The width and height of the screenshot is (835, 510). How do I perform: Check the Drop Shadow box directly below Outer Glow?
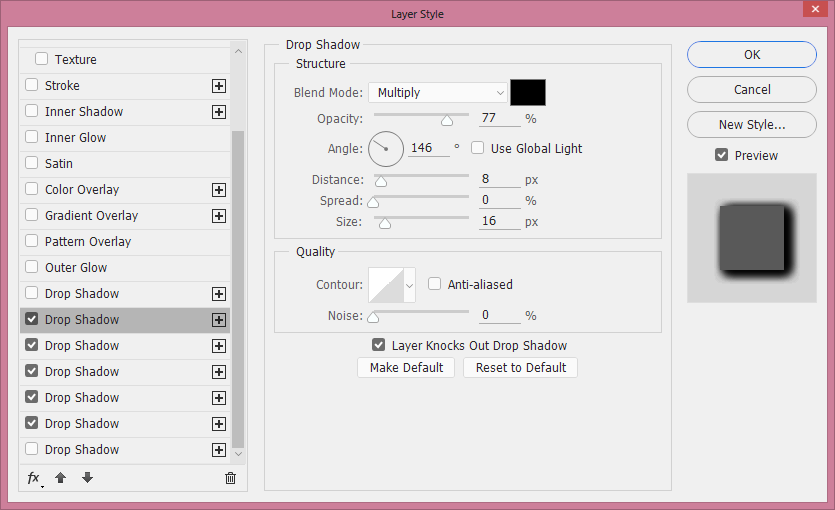32,293
